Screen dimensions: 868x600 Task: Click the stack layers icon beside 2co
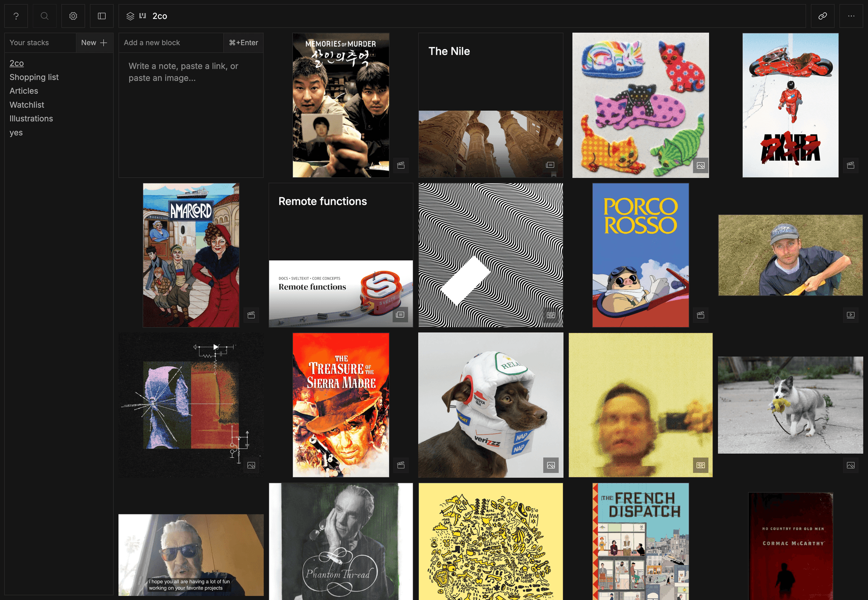(130, 16)
